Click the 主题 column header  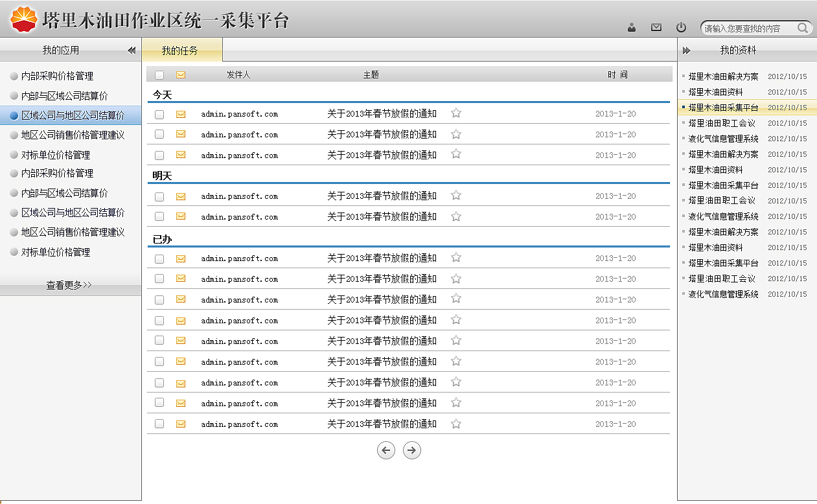(371, 75)
